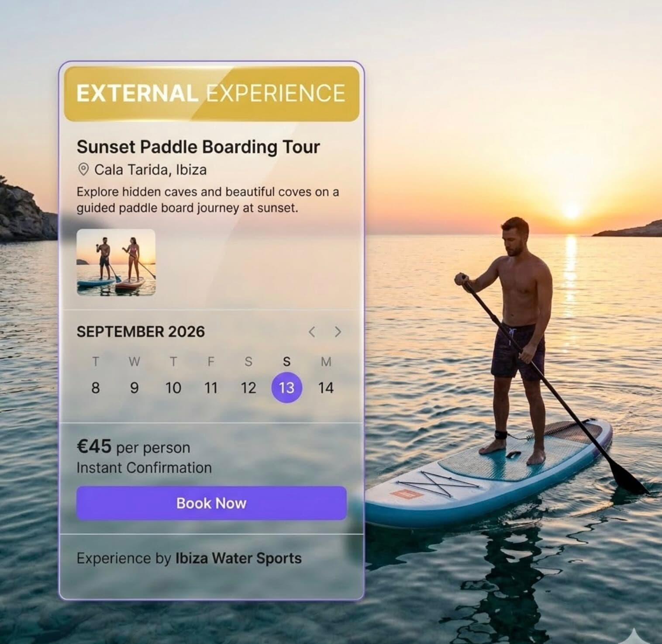Select Saturday the 12th
Viewport: 662px width, 644px height.
pyautogui.click(x=248, y=388)
